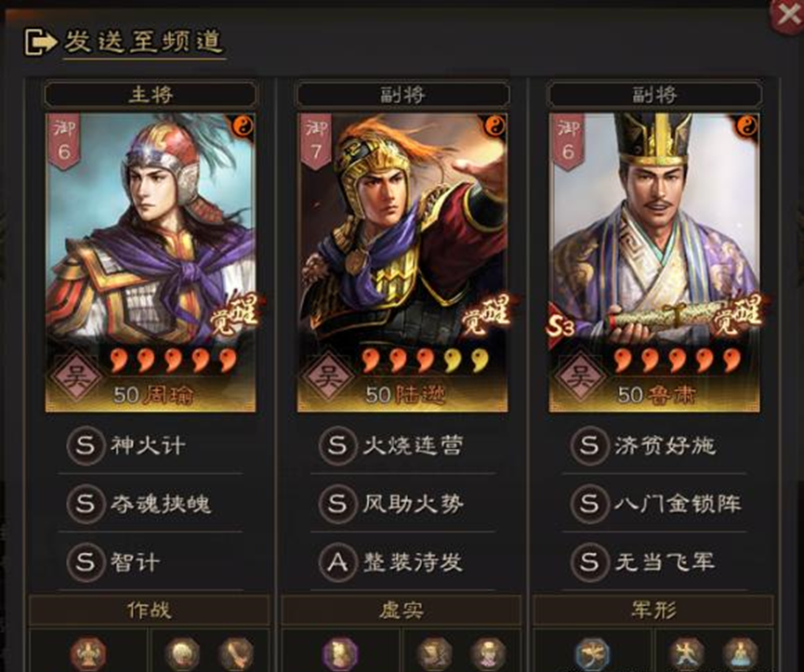804x672 pixels.
Task: Close the team panel with the X button
Action: 787,16
